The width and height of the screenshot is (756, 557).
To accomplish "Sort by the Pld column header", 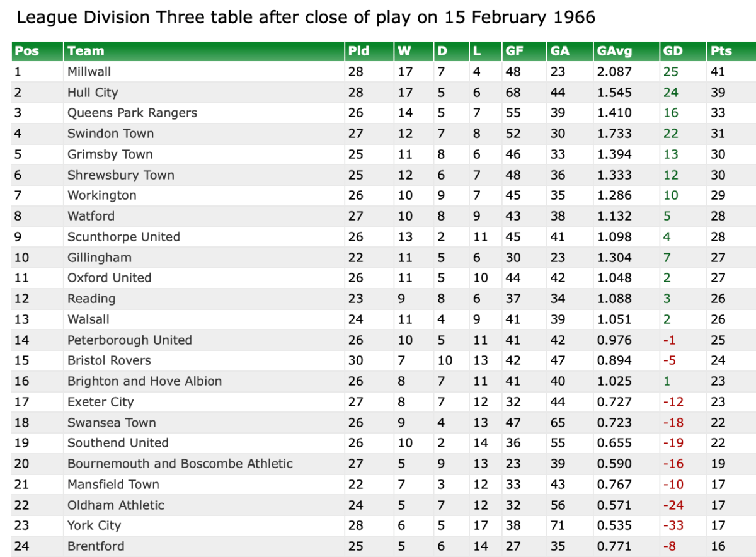I will [358, 51].
